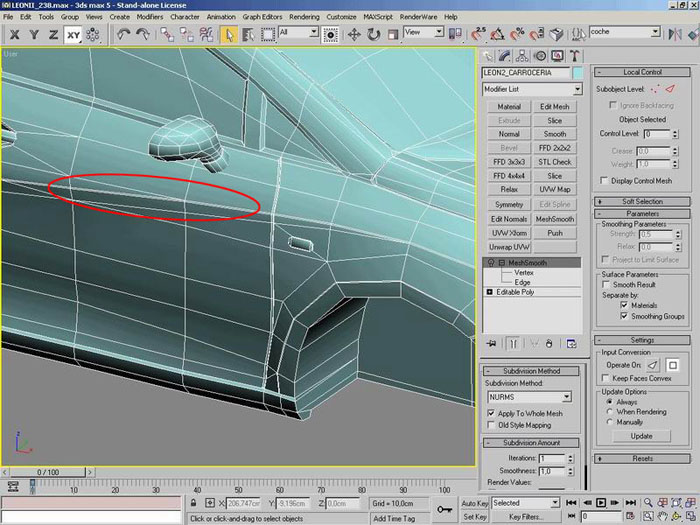
Task: Select the Select Object arrow tool
Action: click(229, 34)
